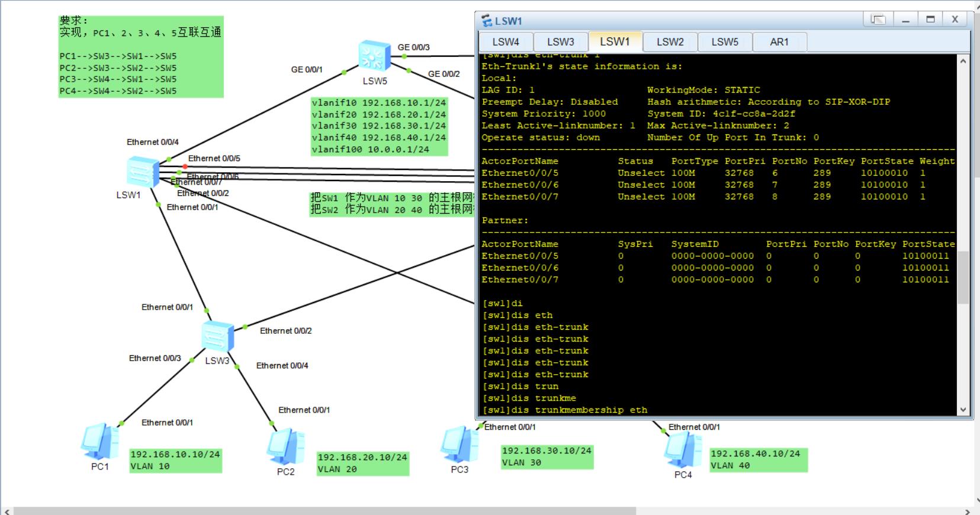
Task: Click the green port dot at GE 0/0/3
Action: point(404,56)
